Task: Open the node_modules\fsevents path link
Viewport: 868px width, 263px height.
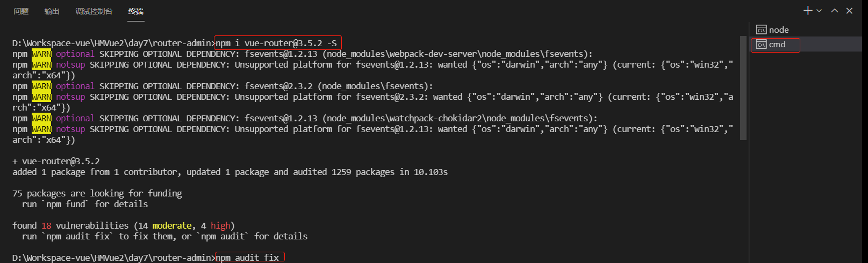Action: pos(374,86)
